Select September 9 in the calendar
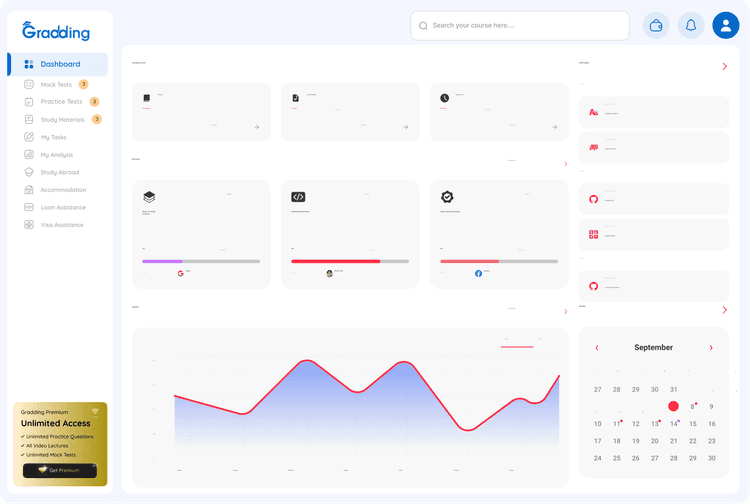Viewport: 750px width, 504px height. (711, 406)
